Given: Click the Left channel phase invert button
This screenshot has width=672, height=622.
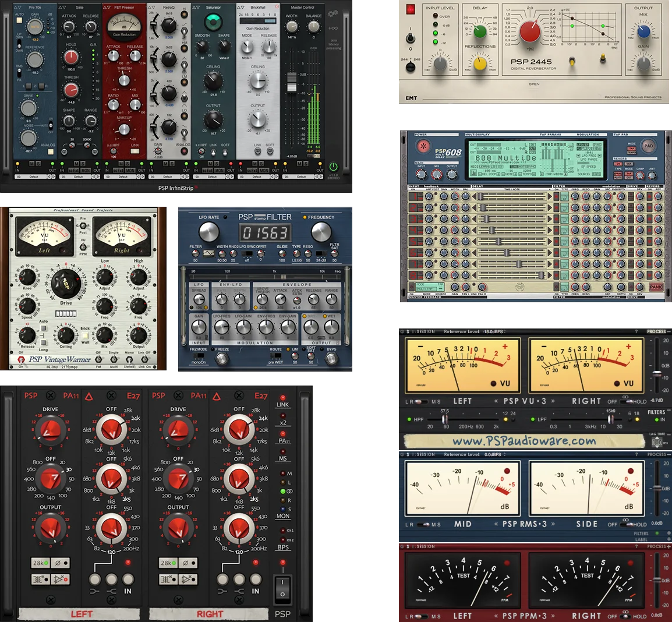Looking at the screenshot, I should (x=60, y=563).
